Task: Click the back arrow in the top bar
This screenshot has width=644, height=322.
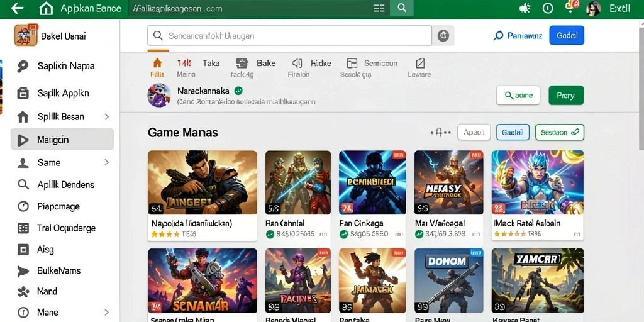Action: pyautogui.click(x=17, y=8)
